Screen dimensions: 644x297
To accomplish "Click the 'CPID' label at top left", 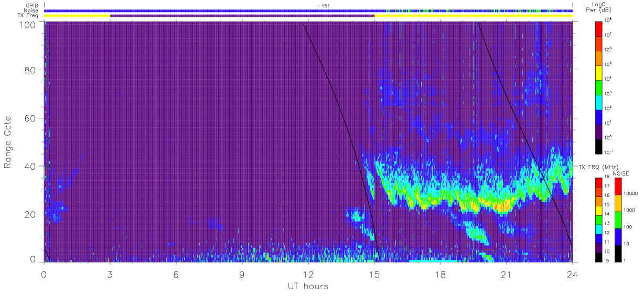I will pos(33,6).
